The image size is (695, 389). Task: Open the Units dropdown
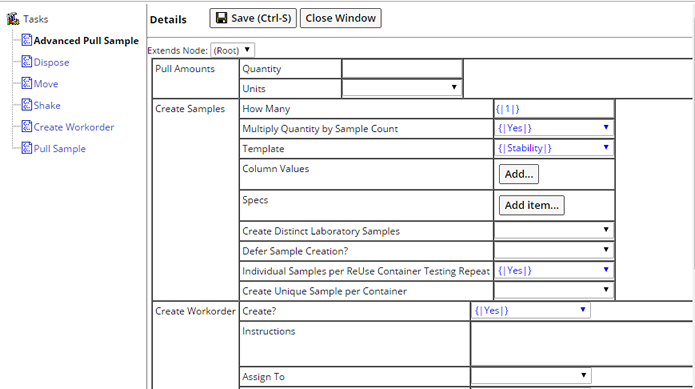pos(402,88)
